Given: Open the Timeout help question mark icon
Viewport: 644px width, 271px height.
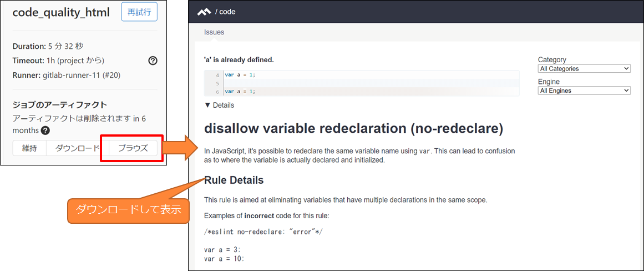Looking at the screenshot, I should (153, 61).
